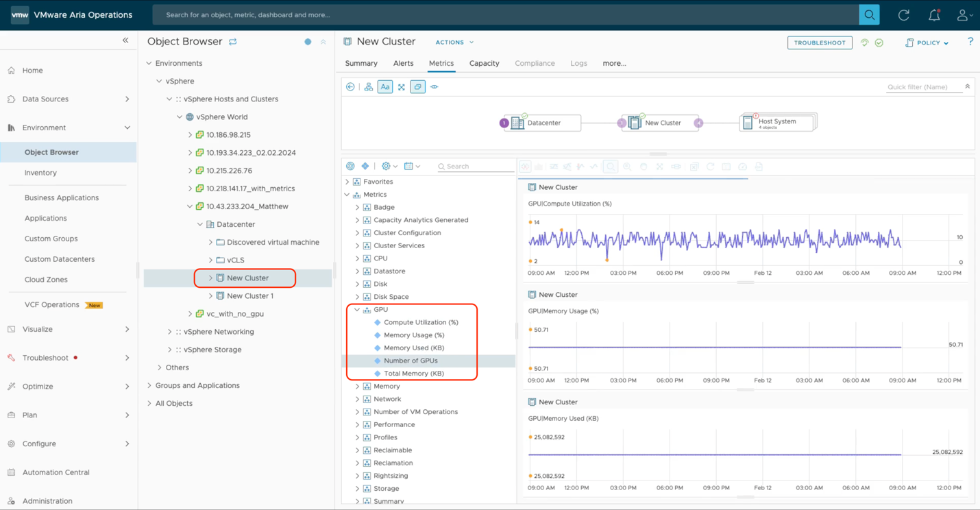
Task: Click the path exploration eye-like icon in topology
Action: [434, 87]
